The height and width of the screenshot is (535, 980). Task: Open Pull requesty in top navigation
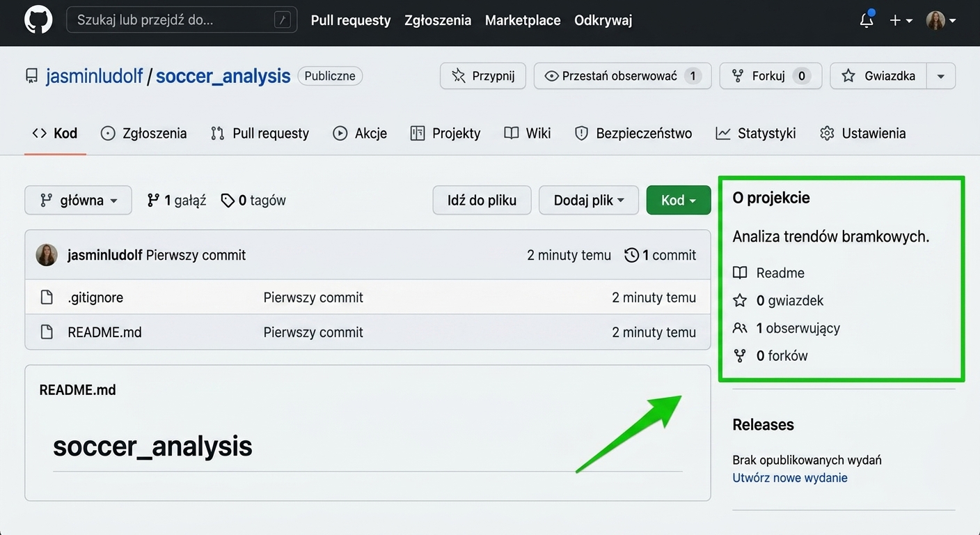click(351, 20)
